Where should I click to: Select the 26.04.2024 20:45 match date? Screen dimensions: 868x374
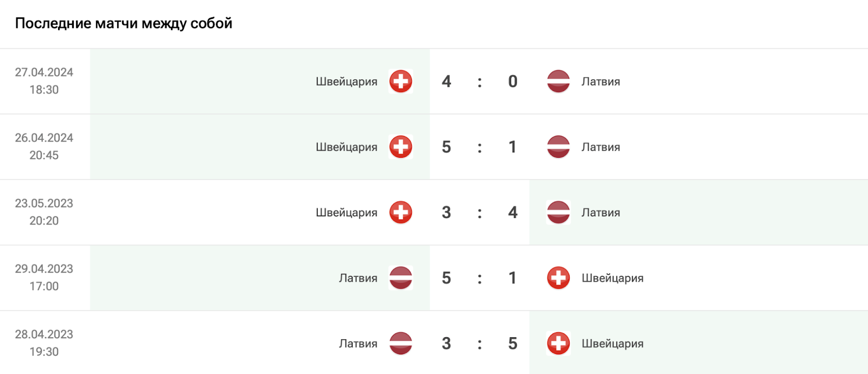pyautogui.click(x=44, y=146)
